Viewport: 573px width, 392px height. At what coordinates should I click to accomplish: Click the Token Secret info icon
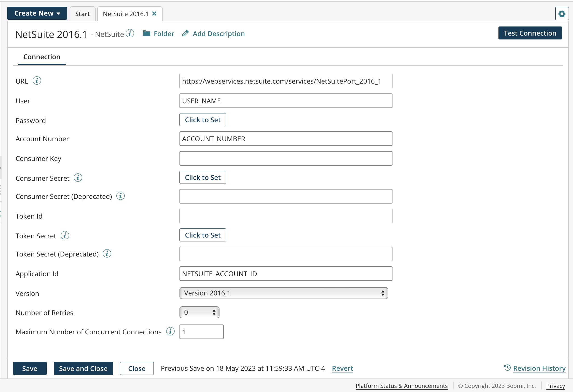point(65,235)
